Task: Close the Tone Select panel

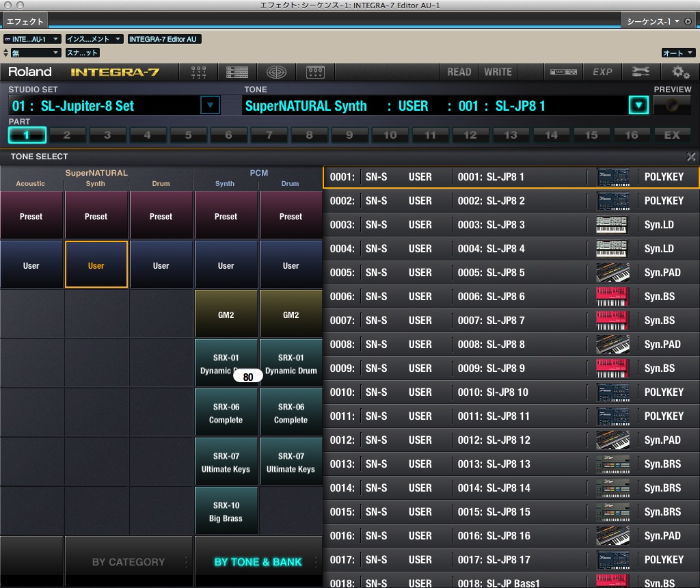Action: tap(690, 157)
